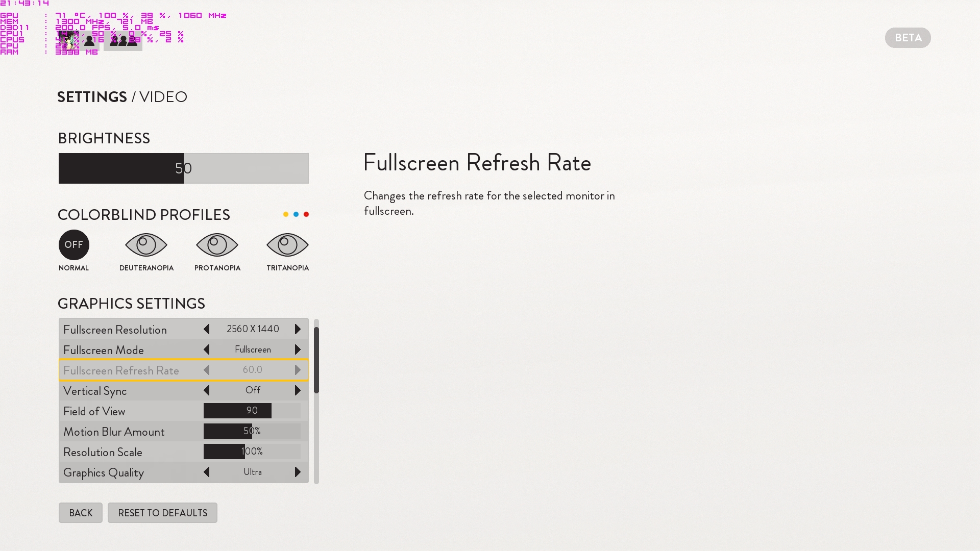
Task: Raise Graphics Quality with right arrow
Action: tap(298, 472)
